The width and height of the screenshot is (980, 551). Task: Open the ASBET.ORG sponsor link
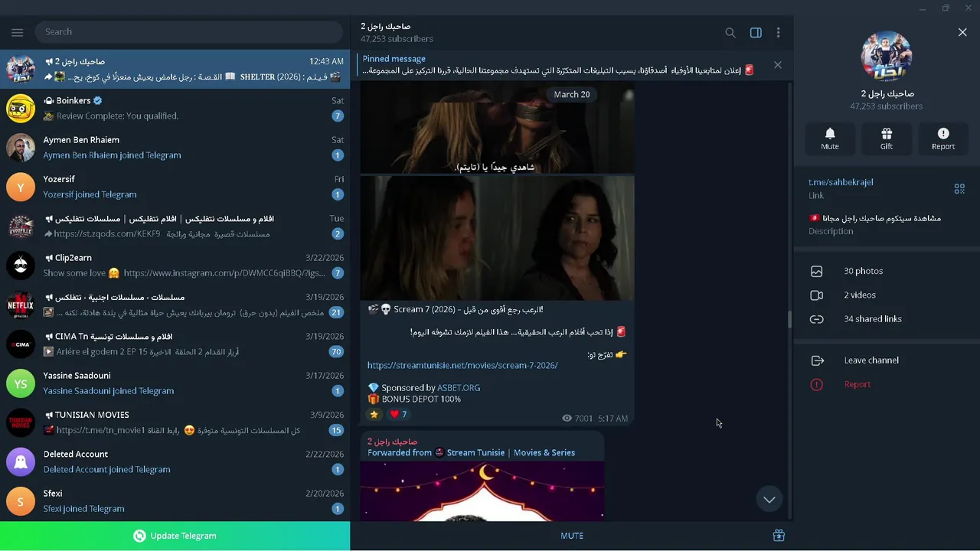[459, 388]
